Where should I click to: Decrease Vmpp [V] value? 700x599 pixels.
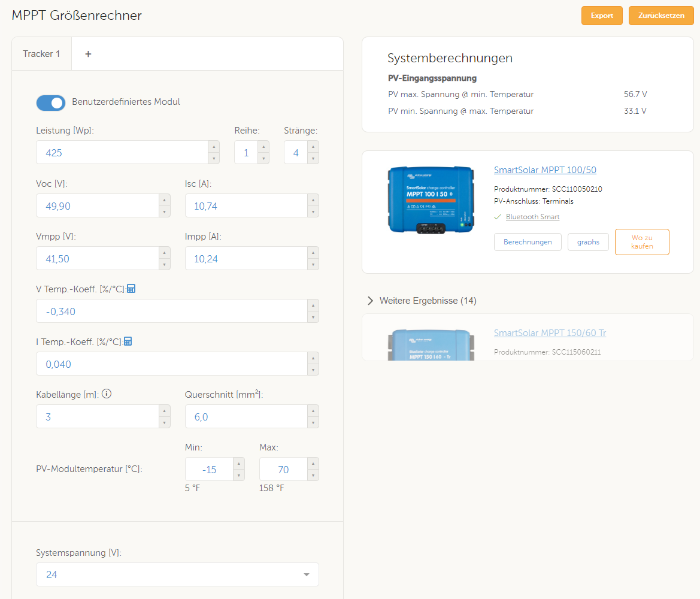pos(164,264)
